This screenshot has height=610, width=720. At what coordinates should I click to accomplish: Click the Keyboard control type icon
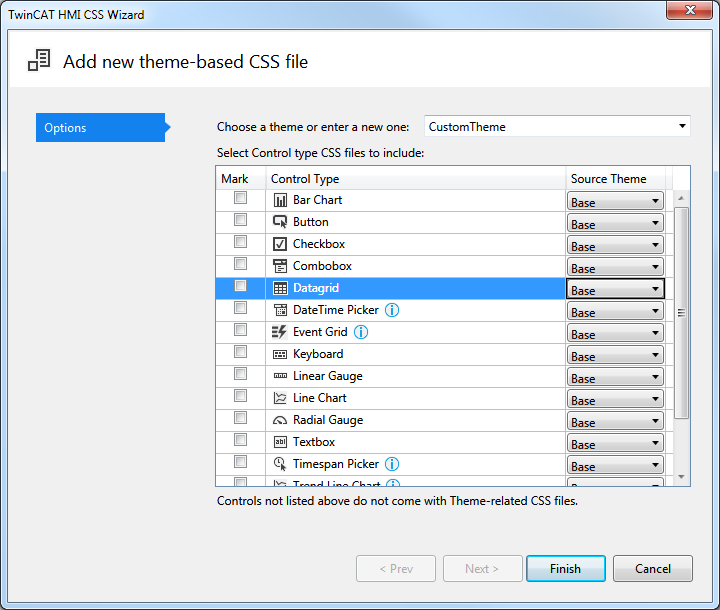click(x=280, y=354)
